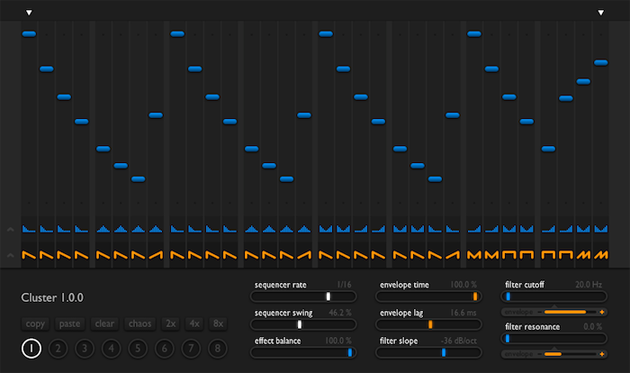The image size is (630, 373).
Task: Select pattern slot 8
Action: (x=217, y=348)
